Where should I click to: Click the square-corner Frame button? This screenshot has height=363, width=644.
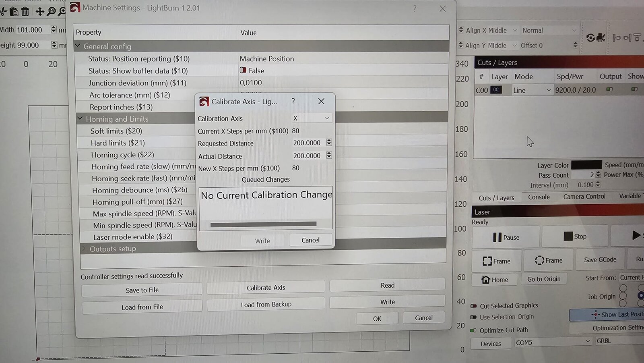(x=497, y=261)
